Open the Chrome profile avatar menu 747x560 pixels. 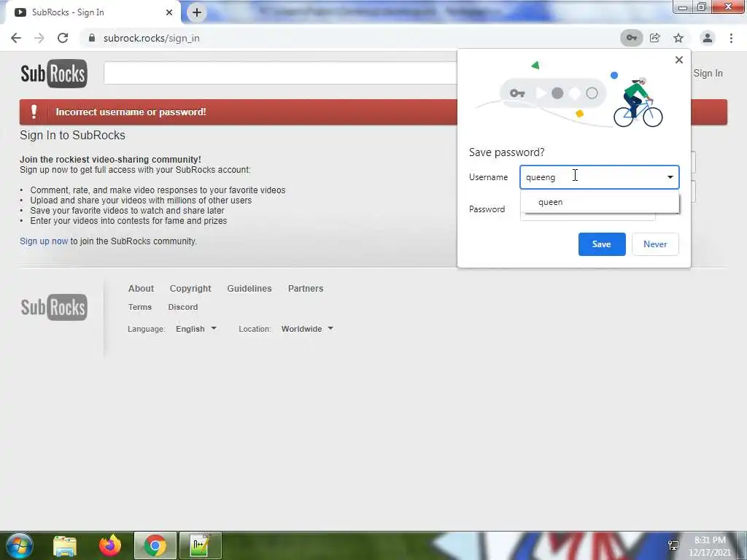click(708, 38)
